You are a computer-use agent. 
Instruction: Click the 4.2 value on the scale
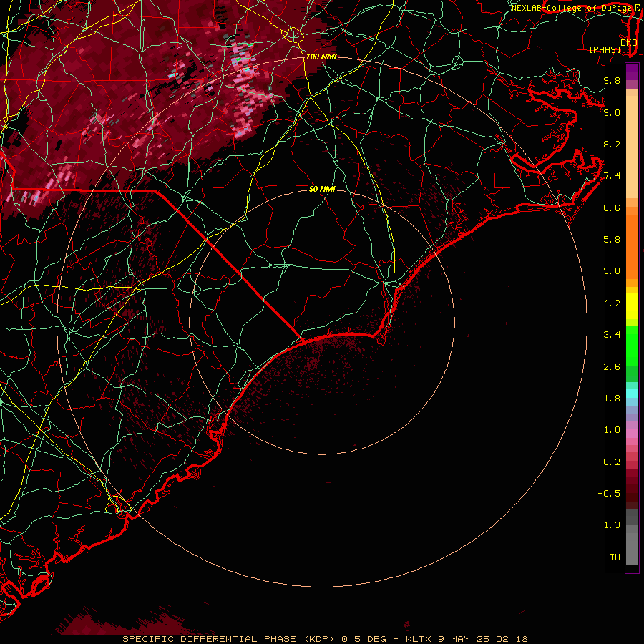point(612,303)
